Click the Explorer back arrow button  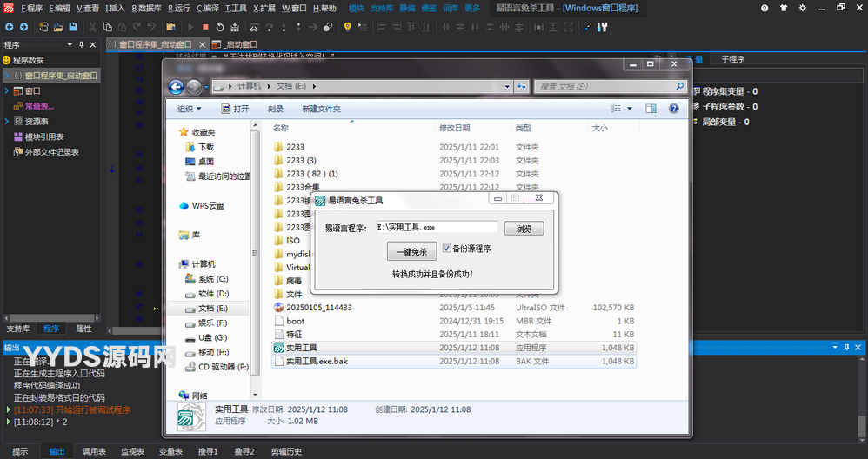coord(177,86)
